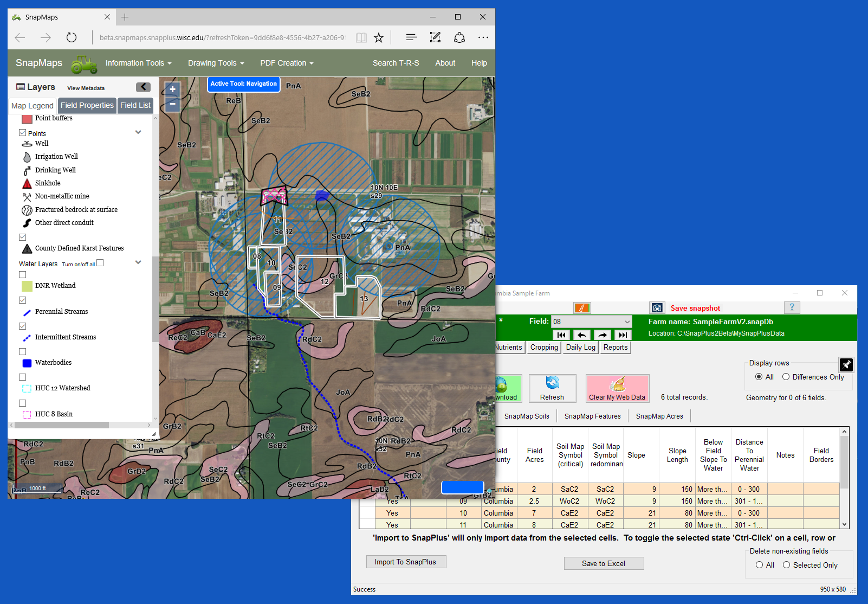
Task: Go to first field record
Action: (x=561, y=335)
